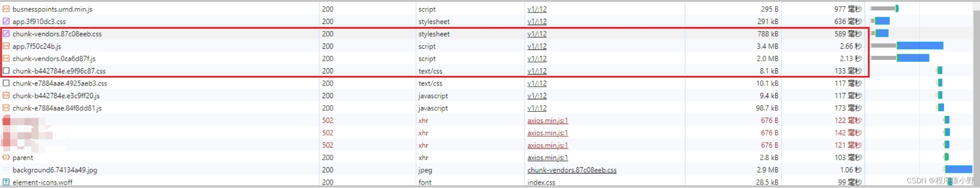
Task: Open the v1/:12 initiator link for app.7f50c24b.js
Action: pos(537,46)
